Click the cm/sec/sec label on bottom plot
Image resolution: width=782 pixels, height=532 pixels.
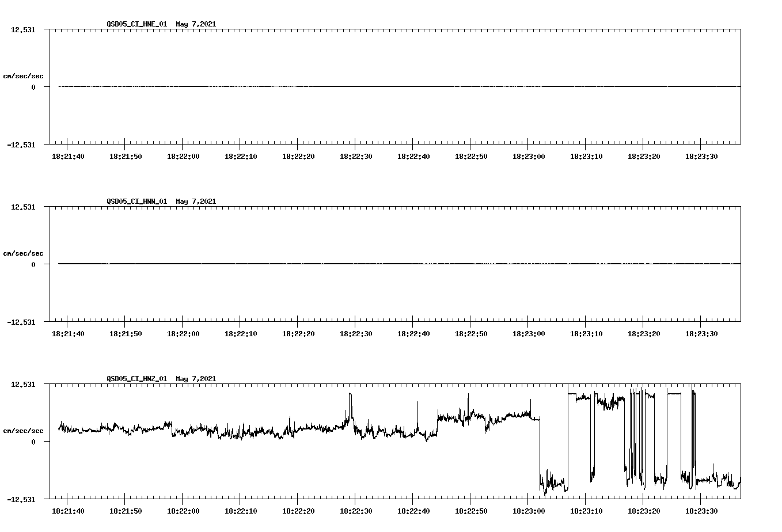23,430
